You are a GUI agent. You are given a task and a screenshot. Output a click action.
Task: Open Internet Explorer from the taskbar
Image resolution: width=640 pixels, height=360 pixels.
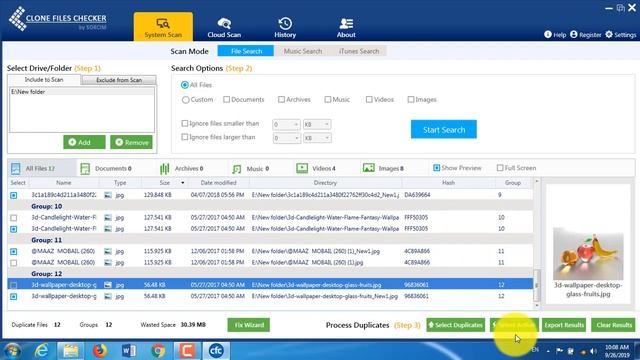pos(42,351)
